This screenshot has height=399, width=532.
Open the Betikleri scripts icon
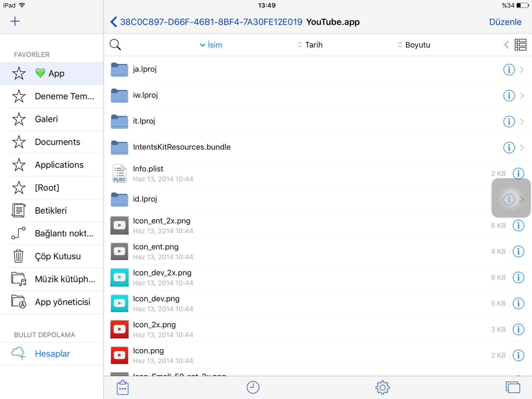(x=19, y=211)
